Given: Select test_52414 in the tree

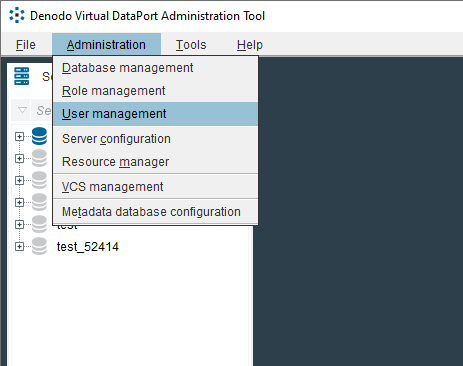Looking at the screenshot, I should (x=88, y=247).
